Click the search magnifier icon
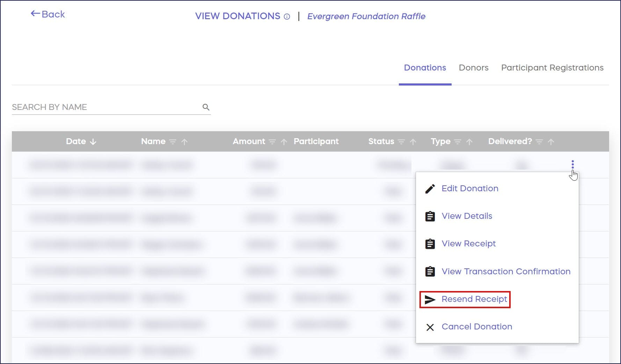This screenshot has height=364, width=621. pos(206,107)
